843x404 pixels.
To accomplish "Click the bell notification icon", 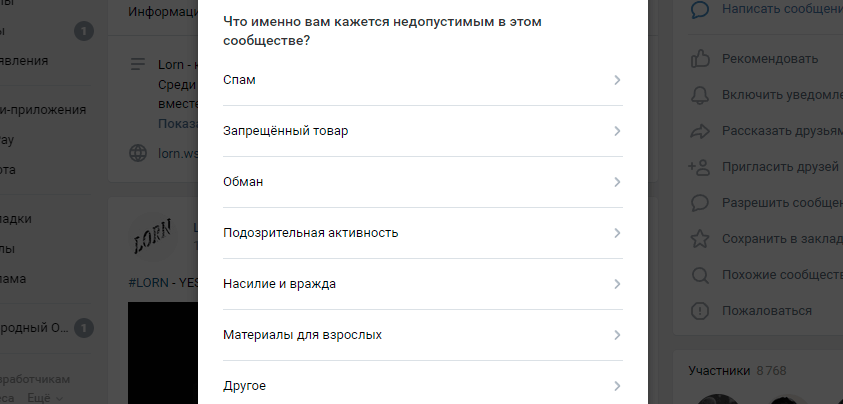I will 700,94.
